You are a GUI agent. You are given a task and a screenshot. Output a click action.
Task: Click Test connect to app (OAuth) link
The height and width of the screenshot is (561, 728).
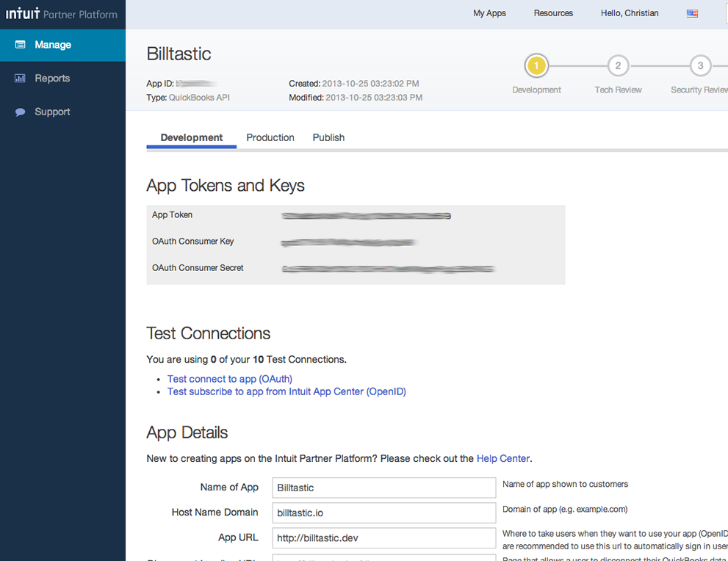point(230,379)
